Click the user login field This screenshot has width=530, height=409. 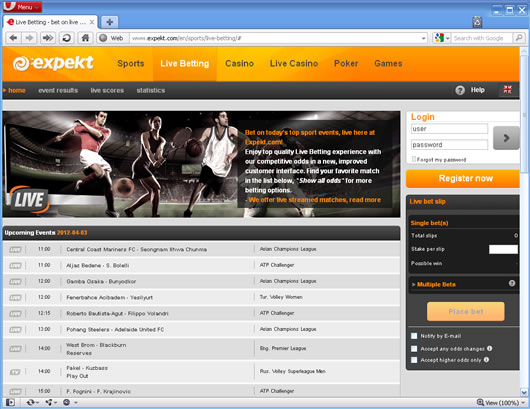[449, 129]
